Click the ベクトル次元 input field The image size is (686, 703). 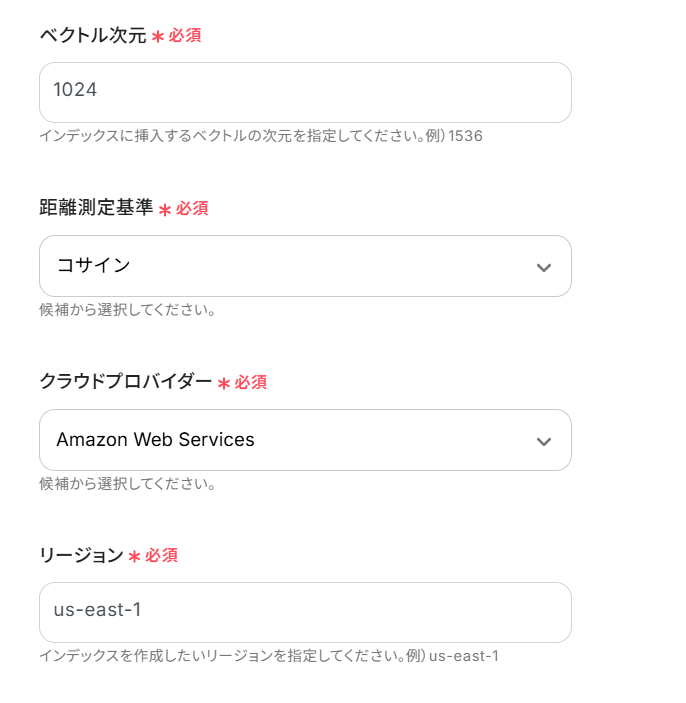tap(305, 92)
